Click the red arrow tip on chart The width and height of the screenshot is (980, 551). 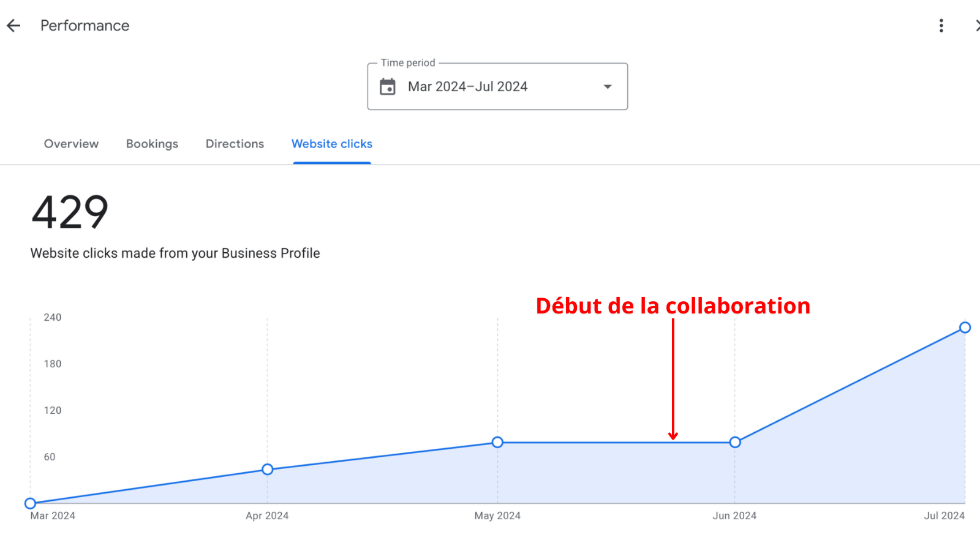point(673,437)
